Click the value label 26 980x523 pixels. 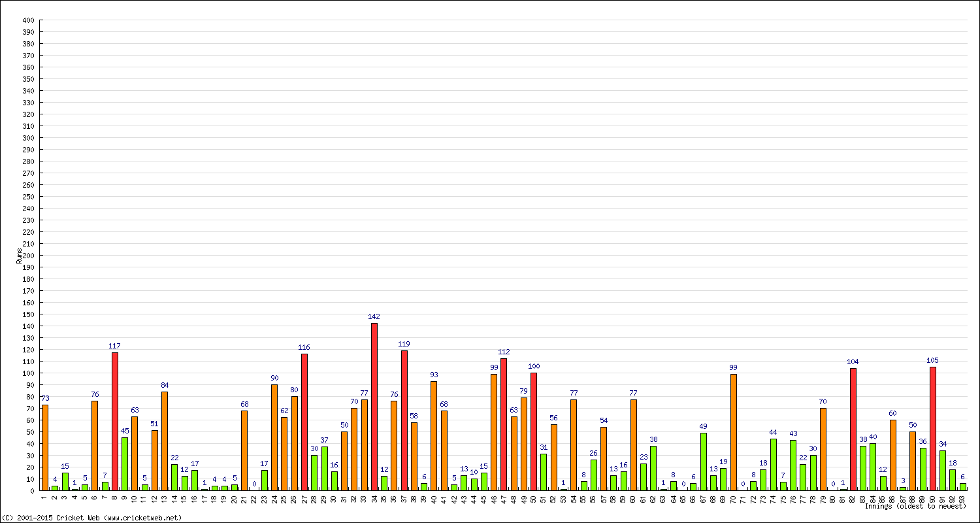(594, 453)
